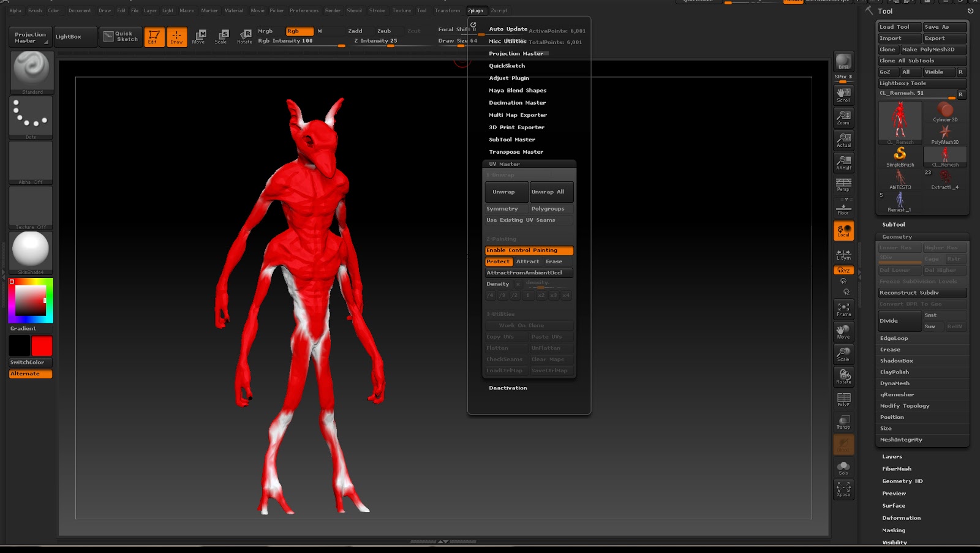Expand the SubTool subpalette
Viewport: 980px width, 553px height.
pos(893,225)
